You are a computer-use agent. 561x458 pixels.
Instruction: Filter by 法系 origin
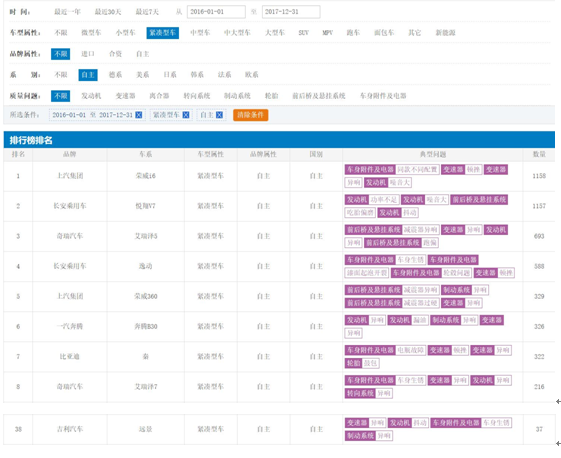[224, 75]
